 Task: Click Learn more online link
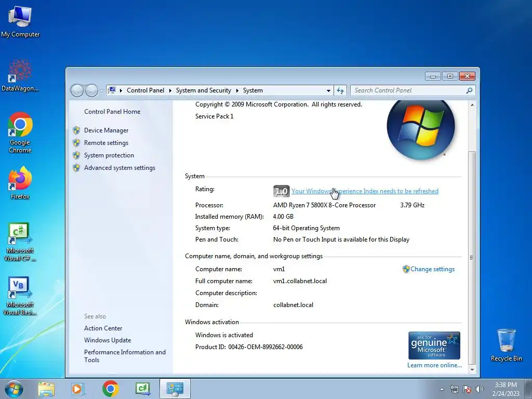click(434, 365)
